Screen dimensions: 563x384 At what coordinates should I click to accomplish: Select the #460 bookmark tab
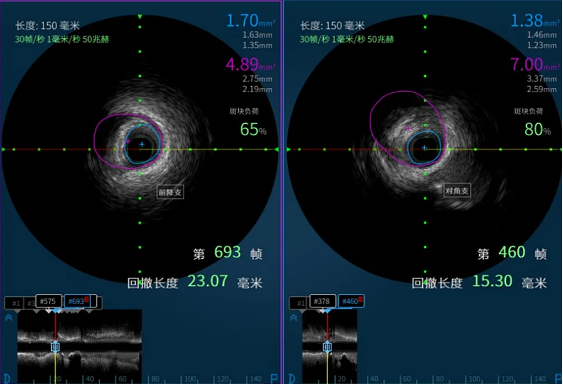[351, 301]
